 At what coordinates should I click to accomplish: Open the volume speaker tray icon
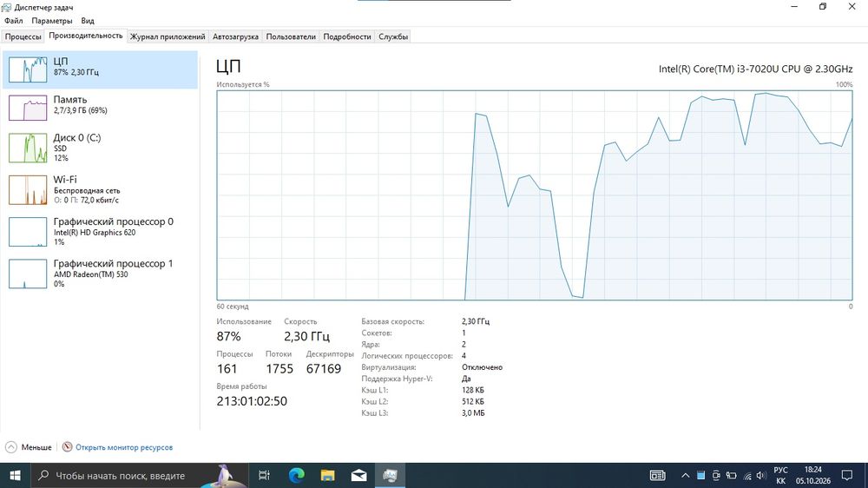(761, 475)
